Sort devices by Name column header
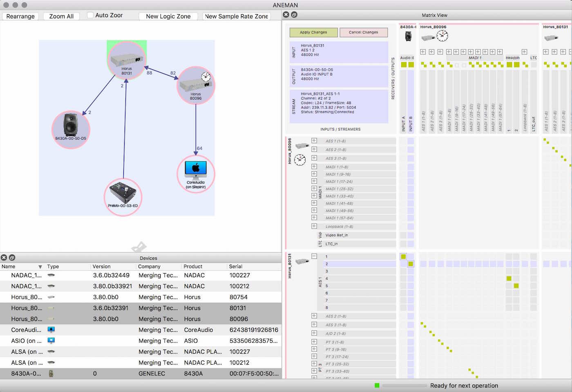572x392 pixels. [9, 267]
